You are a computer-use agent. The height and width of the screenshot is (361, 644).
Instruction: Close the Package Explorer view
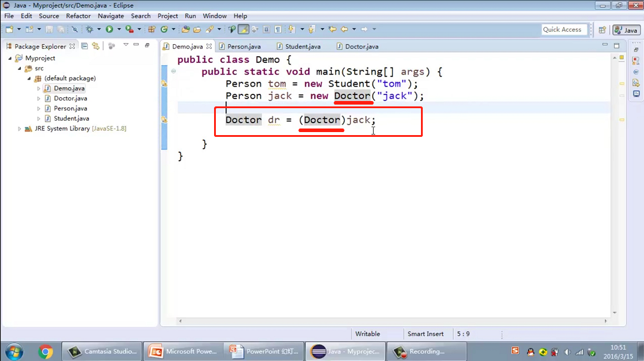[72, 47]
